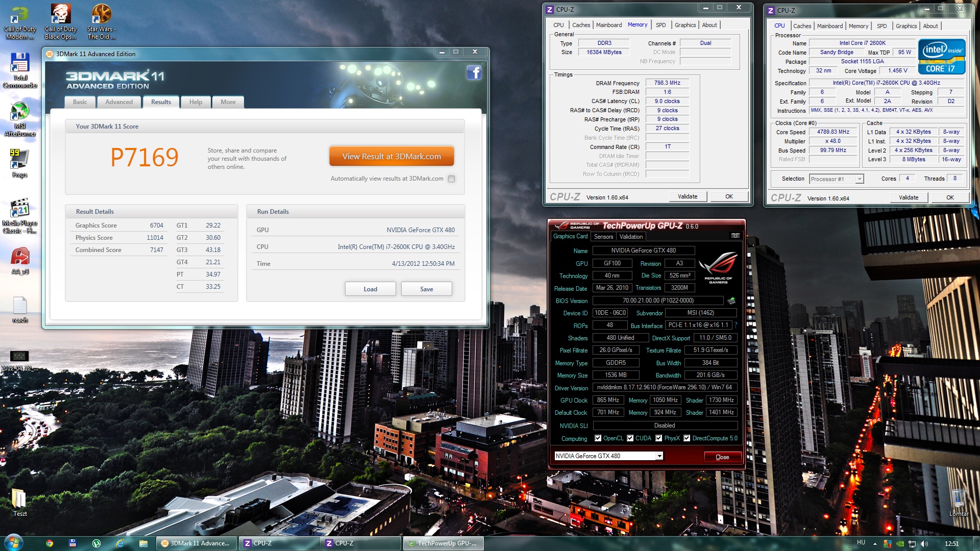980x551 pixels.
Task: Click the Windows Start orb
Action: (13, 542)
